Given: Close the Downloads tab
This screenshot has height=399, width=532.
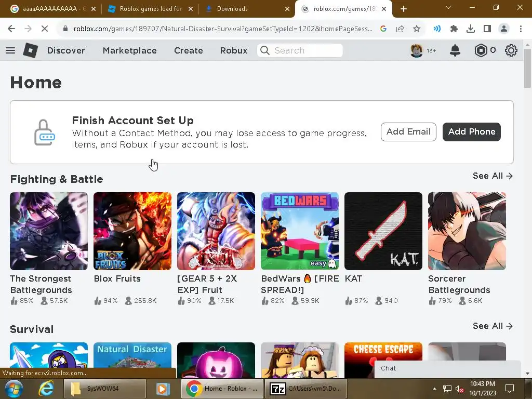Looking at the screenshot, I should pyautogui.click(x=287, y=9).
